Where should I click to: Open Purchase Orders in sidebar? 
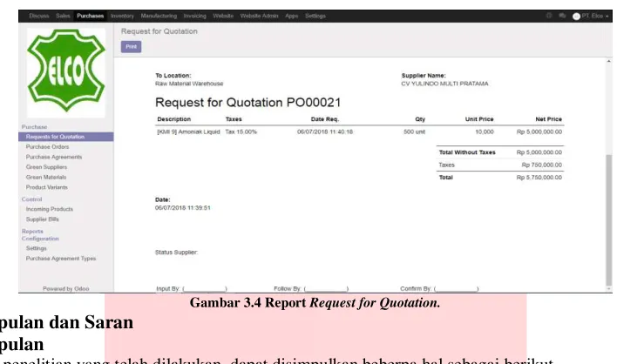pos(47,146)
